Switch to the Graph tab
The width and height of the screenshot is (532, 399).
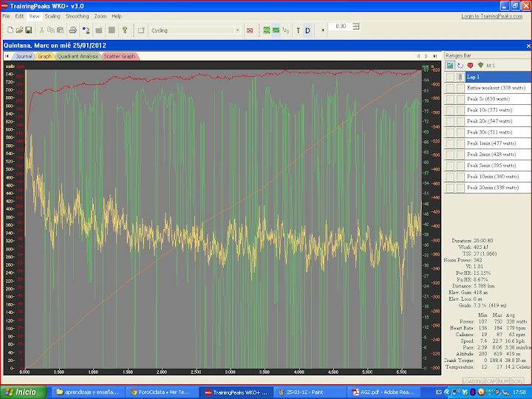click(44, 56)
